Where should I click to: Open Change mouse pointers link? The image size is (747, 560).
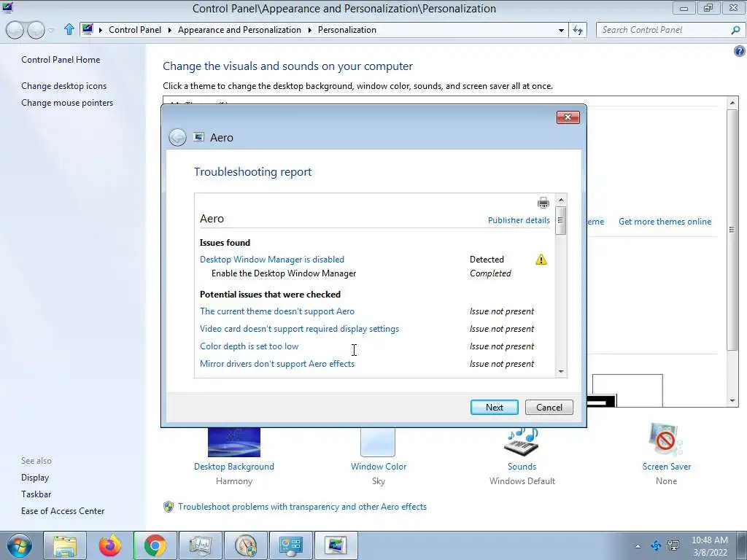[x=67, y=103]
